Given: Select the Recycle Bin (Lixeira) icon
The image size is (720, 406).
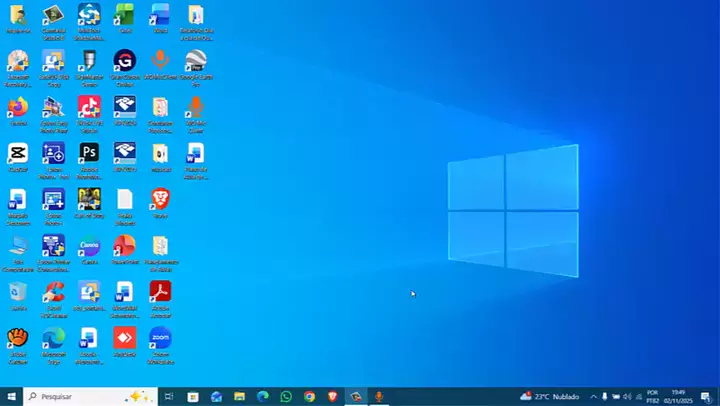Looking at the screenshot, I should pos(17,292).
